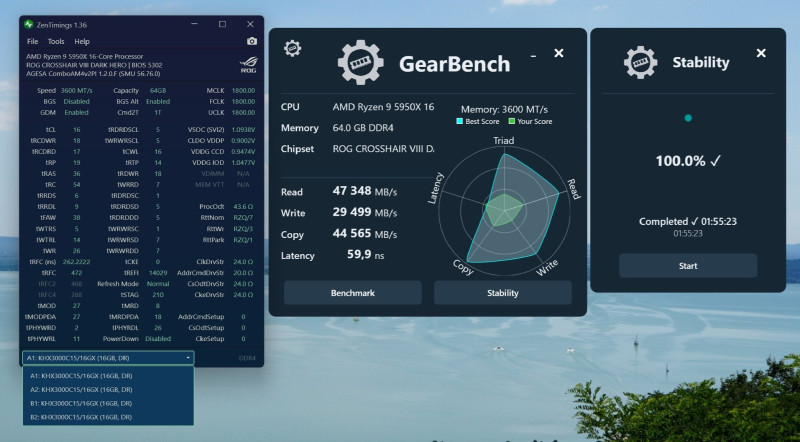This screenshot has height=442, width=800.
Task: Click the ROG CROSSHAIR VIII chipset value
Action: coord(383,149)
